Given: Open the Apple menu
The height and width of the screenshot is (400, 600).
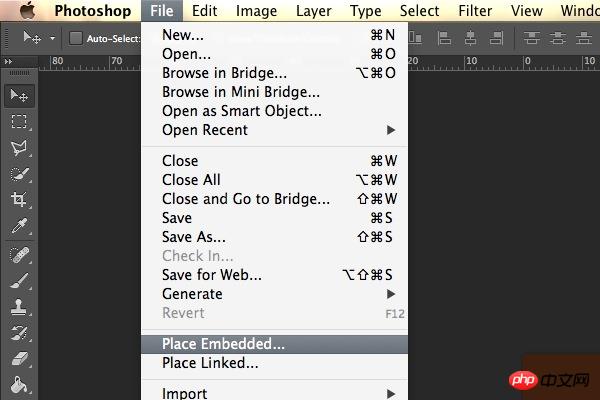Looking at the screenshot, I should coord(27,10).
